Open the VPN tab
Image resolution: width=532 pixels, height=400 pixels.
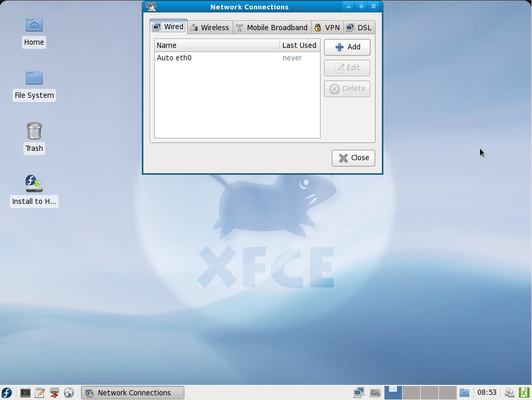click(x=327, y=28)
